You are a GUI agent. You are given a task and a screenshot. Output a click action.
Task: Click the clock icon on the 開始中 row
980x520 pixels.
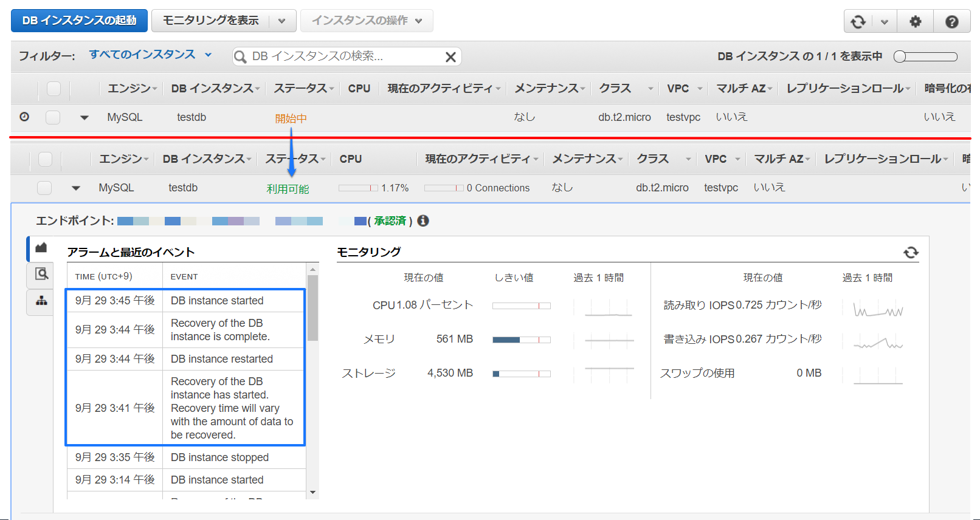tap(24, 117)
